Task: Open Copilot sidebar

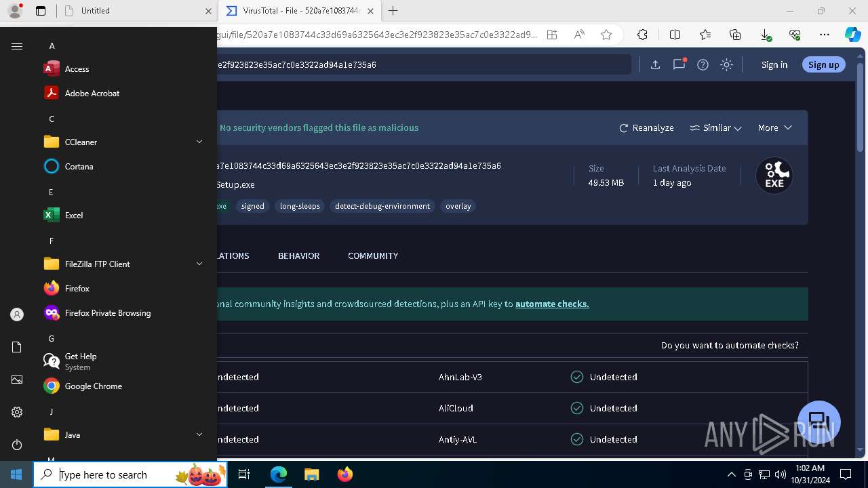Action: click(852, 35)
